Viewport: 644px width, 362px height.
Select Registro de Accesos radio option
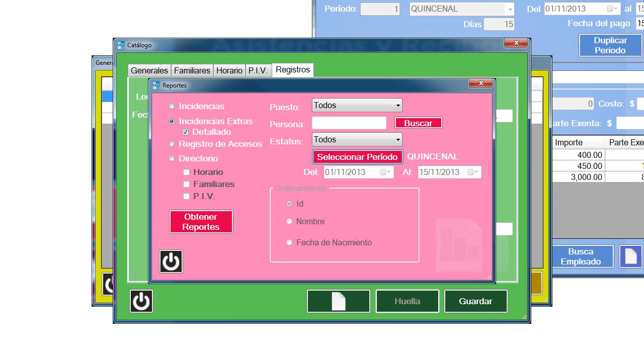pyautogui.click(x=172, y=144)
